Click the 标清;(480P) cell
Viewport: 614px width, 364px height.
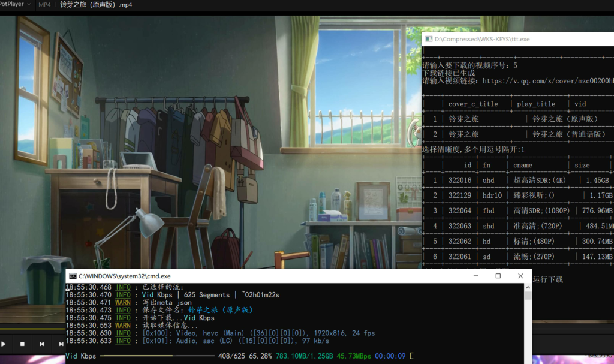coord(534,241)
